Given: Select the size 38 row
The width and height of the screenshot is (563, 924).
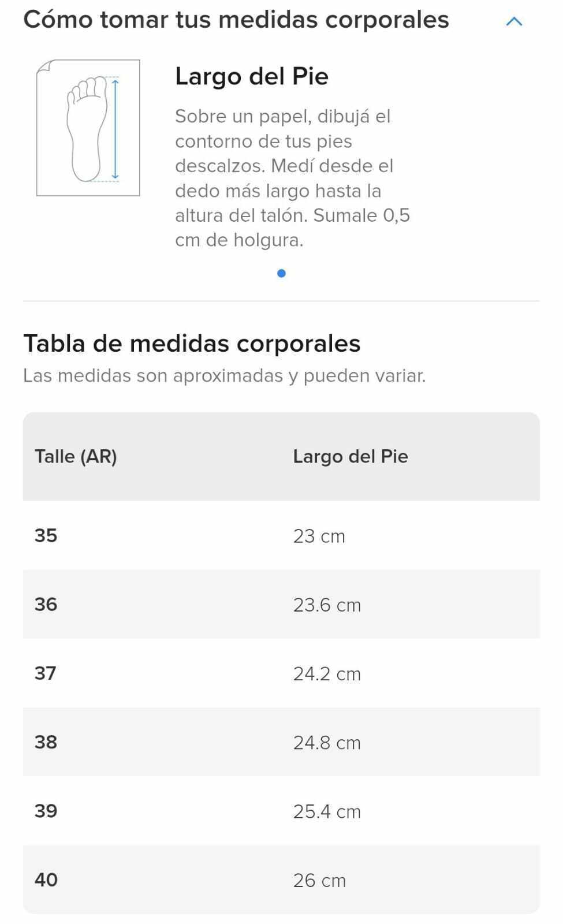Looking at the screenshot, I should click(x=281, y=742).
